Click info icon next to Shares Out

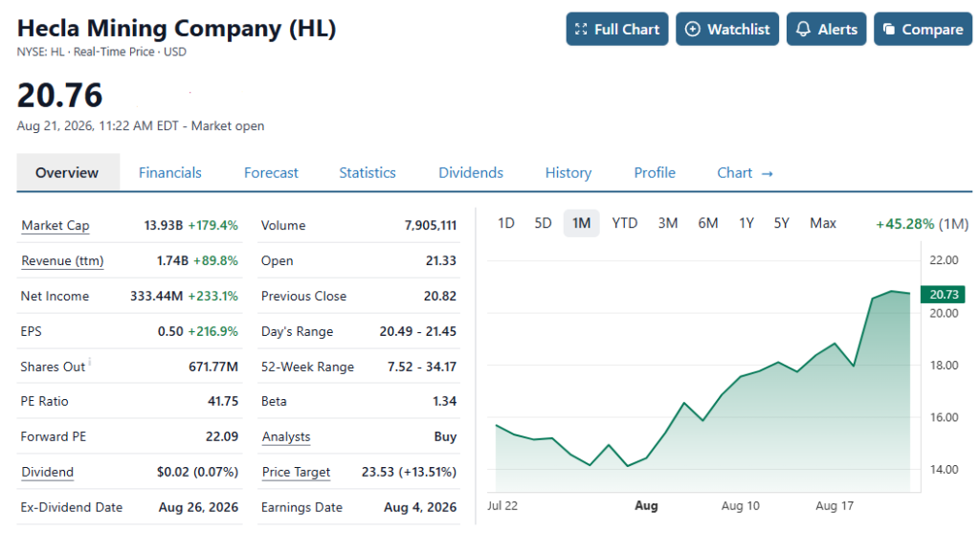90,361
